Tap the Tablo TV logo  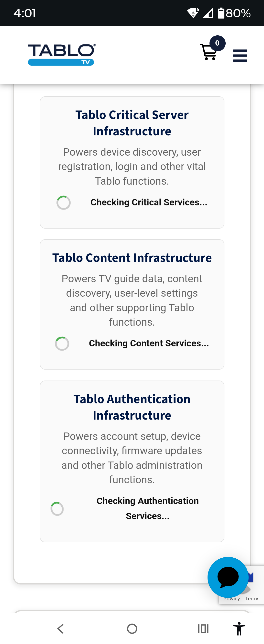tap(61, 55)
